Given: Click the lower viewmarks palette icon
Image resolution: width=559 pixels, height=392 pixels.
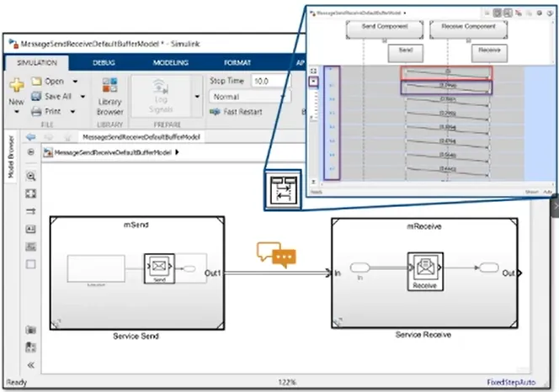Looking at the screenshot, I should coord(30,347).
